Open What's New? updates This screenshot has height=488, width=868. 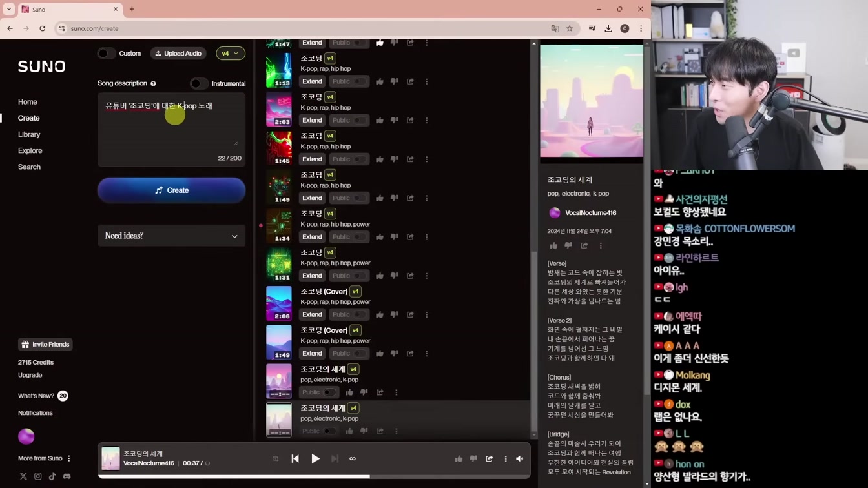coord(43,396)
